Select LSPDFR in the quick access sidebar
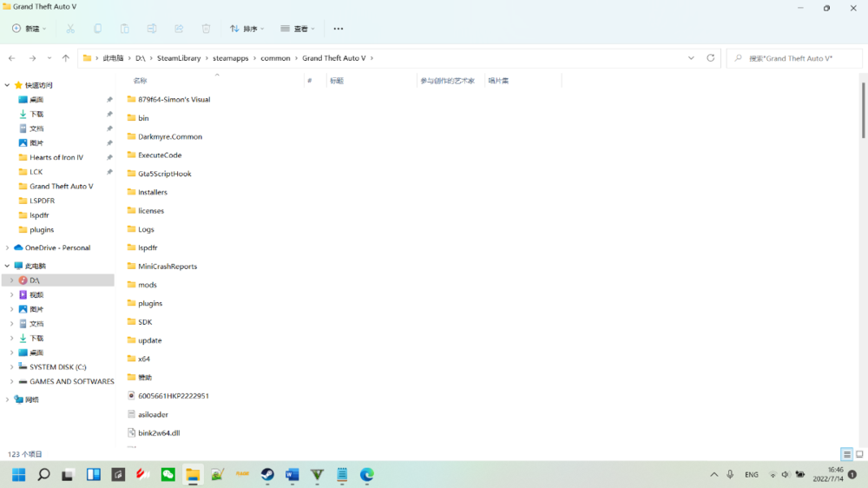868x488 pixels. (42, 201)
